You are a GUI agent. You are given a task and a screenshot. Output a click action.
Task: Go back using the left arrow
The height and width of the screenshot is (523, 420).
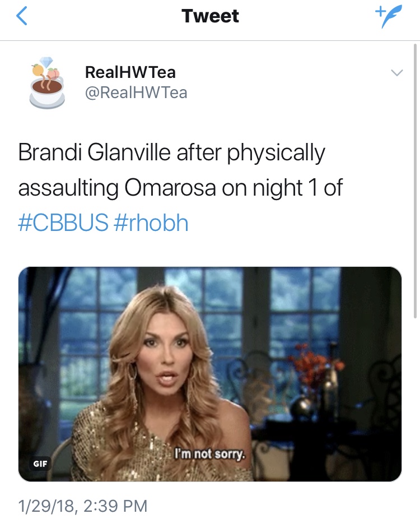[x=22, y=16]
